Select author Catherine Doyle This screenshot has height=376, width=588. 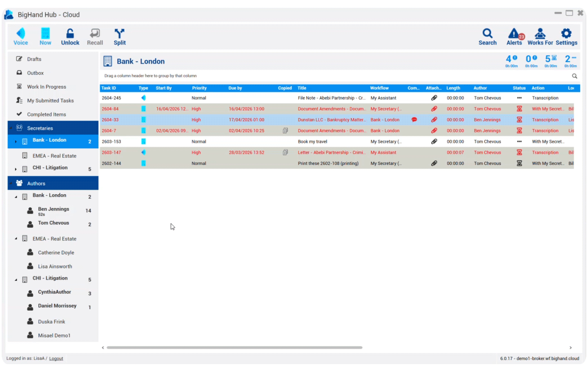tap(56, 253)
